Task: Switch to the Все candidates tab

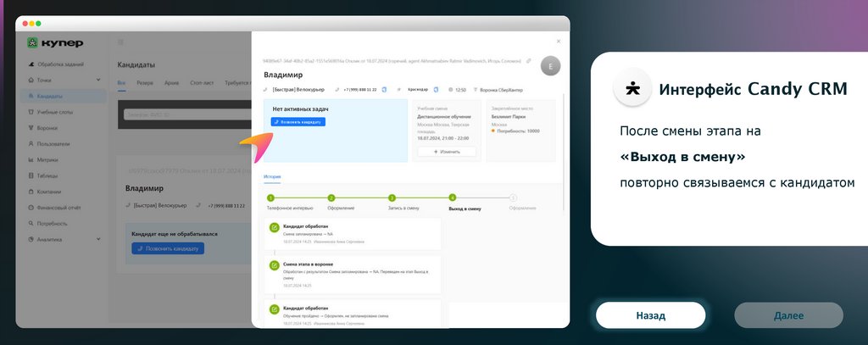Action: click(x=121, y=82)
